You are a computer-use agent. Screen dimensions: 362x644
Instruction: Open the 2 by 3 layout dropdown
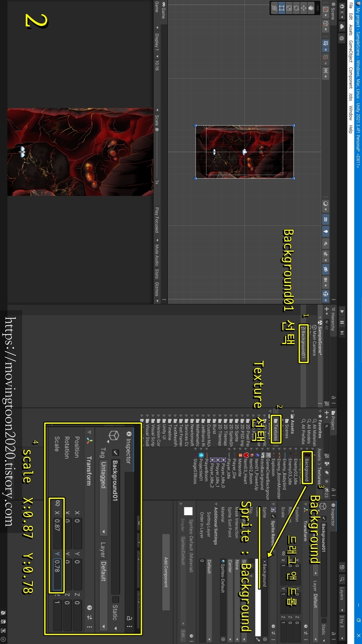pyautogui.click(x=342, y=628)
